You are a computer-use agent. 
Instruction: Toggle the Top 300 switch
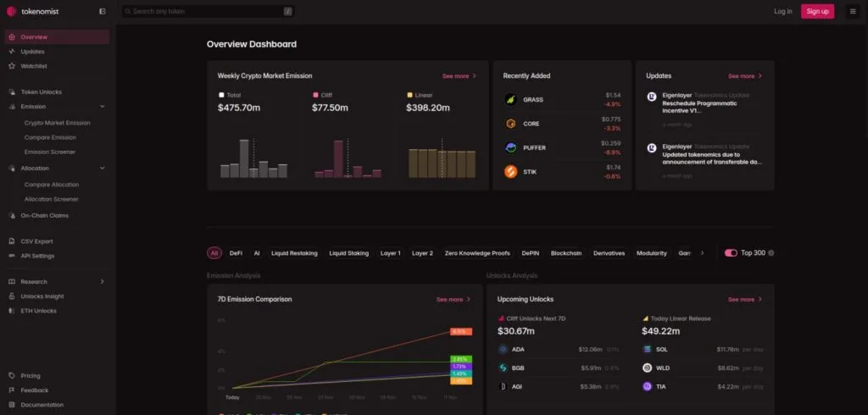click(x=731, y=253)
